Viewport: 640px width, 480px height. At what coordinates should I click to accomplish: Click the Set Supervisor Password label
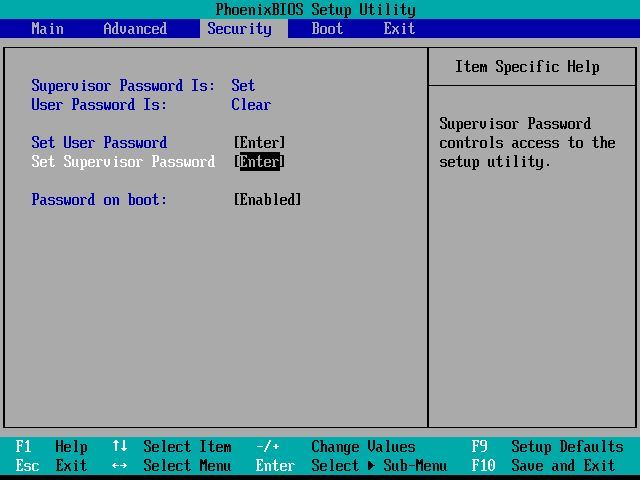pos(123,162)
